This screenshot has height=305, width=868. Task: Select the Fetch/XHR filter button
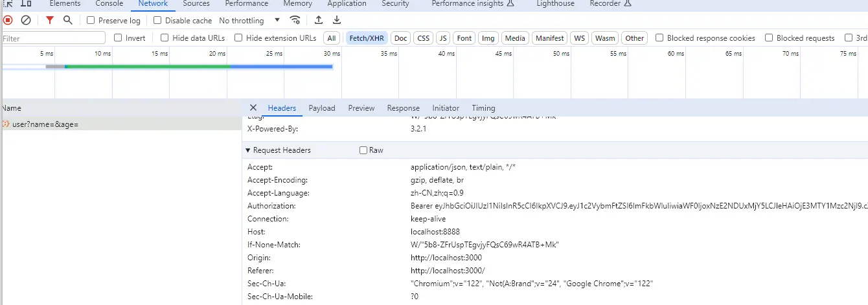[367, 38]
